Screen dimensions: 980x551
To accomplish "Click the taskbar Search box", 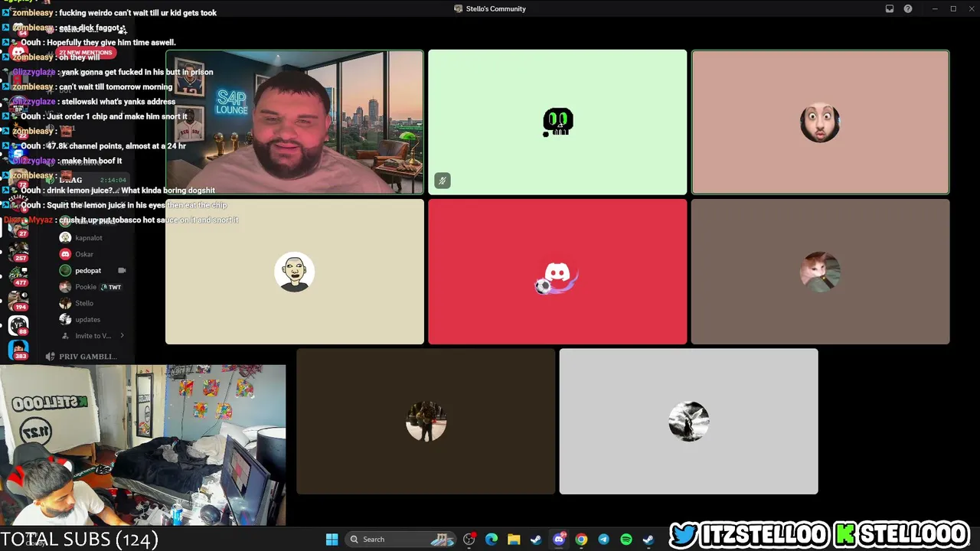I will [x=400, y=540].
